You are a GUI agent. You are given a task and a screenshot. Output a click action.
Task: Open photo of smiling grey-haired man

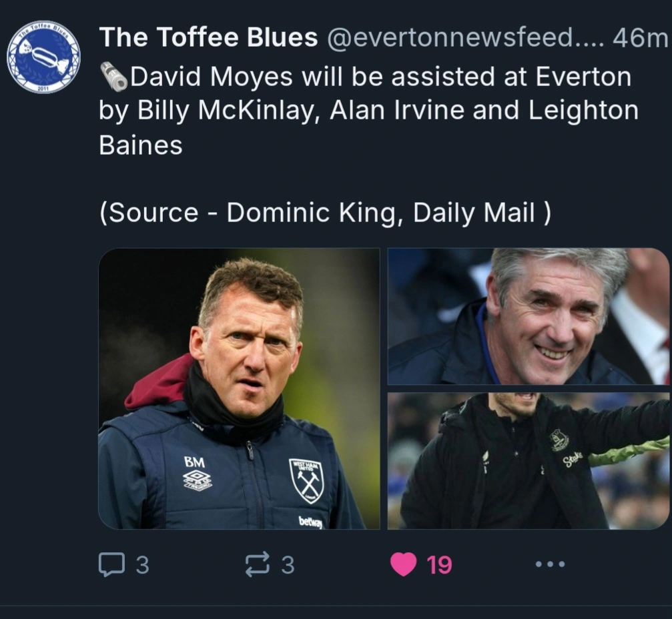pyautogui.click(x=528, y=316)
